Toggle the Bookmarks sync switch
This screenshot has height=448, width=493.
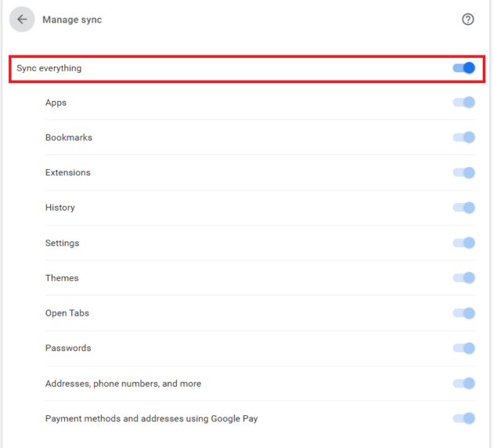click(464, 137)
